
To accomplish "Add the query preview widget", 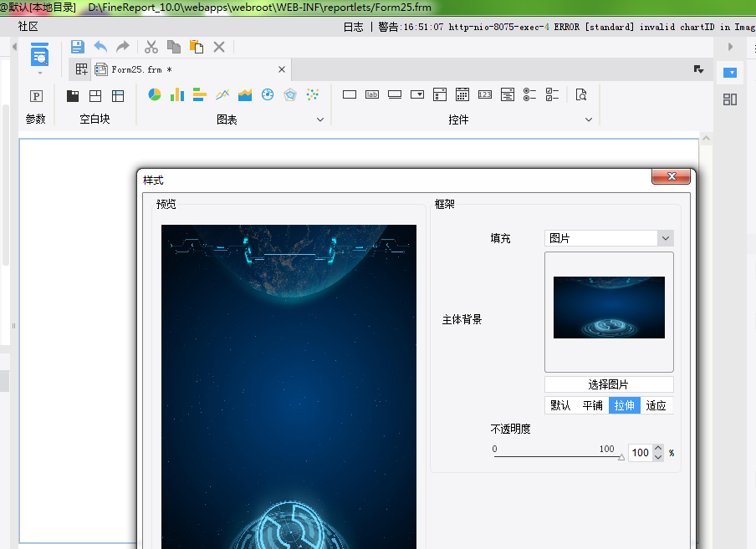I will [x=581, y=94].
